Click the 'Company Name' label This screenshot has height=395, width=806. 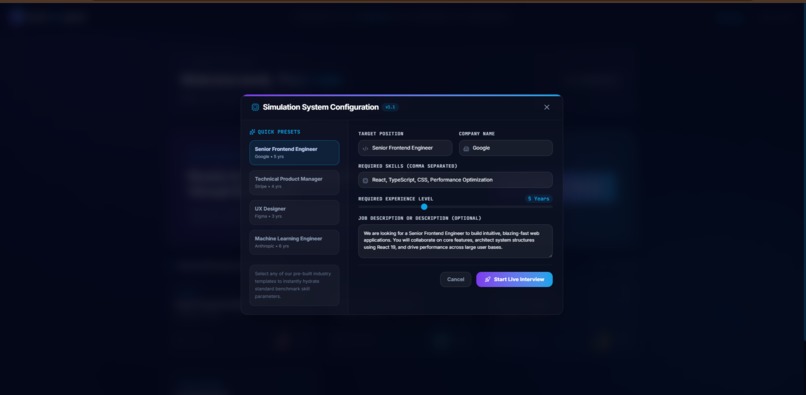coord(477,134)
